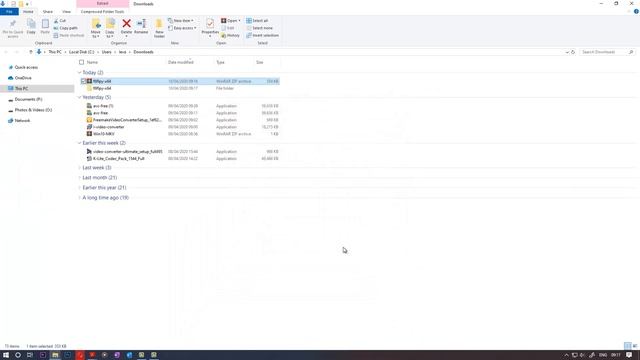Click the File Explorer icon in taskbar

tap(55, 355)
